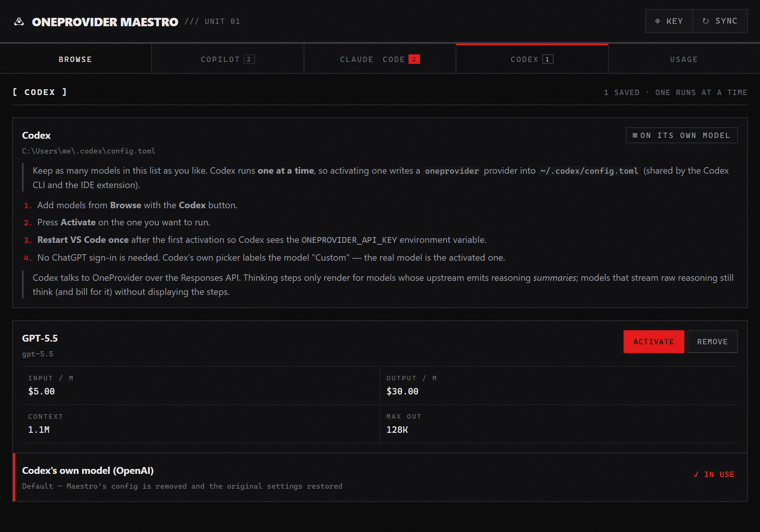Screen dimensions: 760x532
Task: Click the Copilot tab count badge 2
Action: tap(249, 59)
